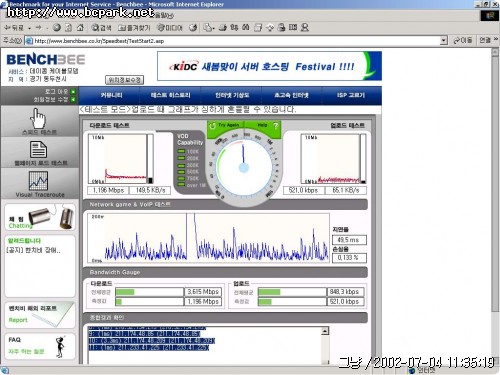Open the ISP selection nav tab
Image resolution: width=500 pixels, height=375 pixels.
351,95
